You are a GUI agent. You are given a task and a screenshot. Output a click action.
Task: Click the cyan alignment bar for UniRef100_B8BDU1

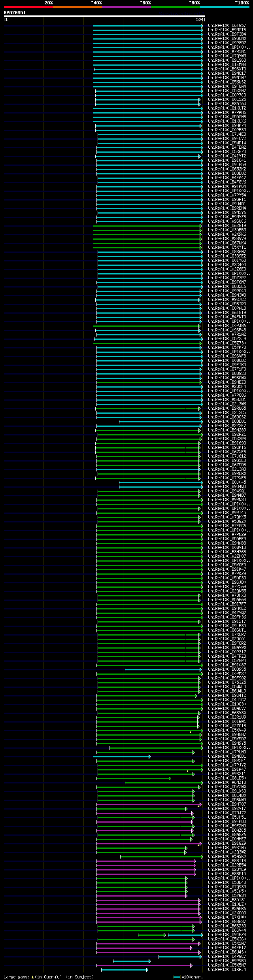(160, 422)
